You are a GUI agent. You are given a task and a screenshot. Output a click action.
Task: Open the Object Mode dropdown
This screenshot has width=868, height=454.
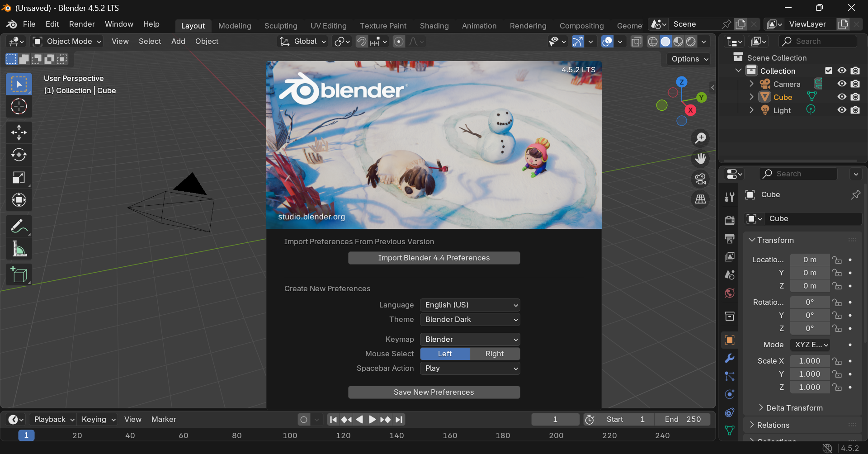click(x=67, y=42)
